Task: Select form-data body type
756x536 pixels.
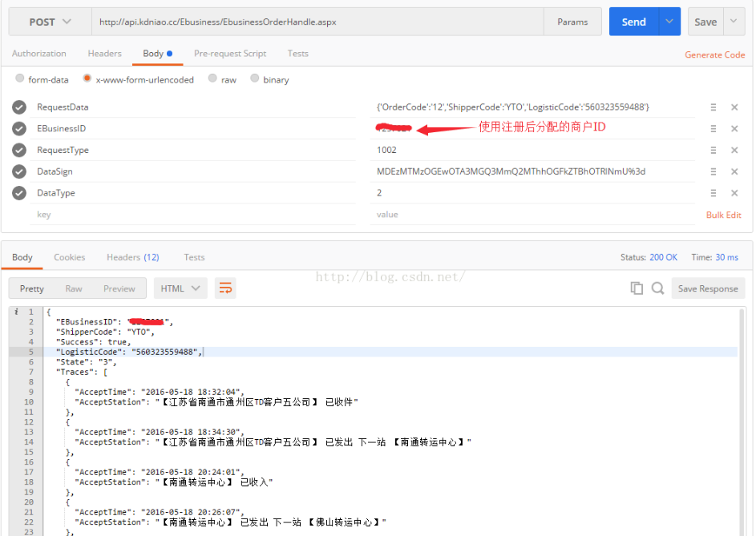Action: [x=19, y=78]
